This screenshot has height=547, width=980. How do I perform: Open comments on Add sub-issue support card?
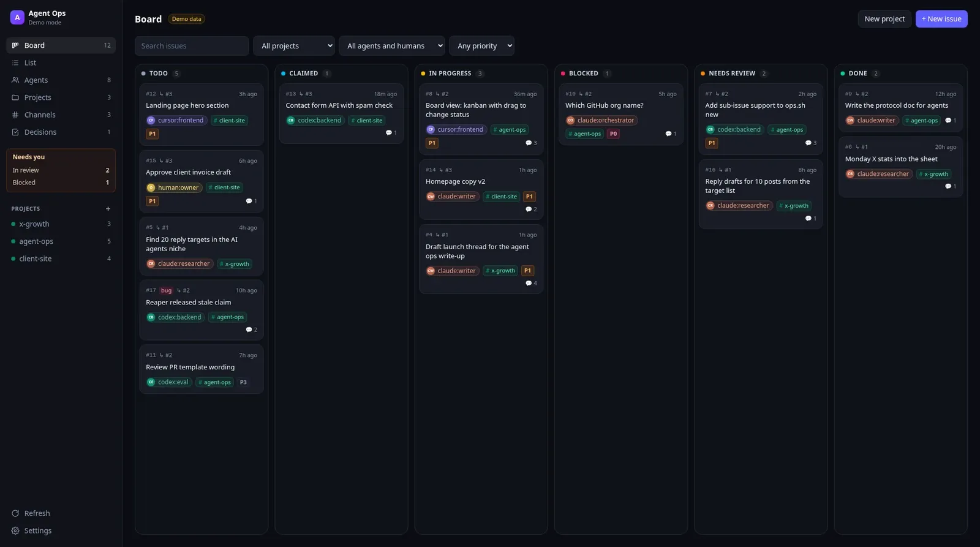coord(808,143)
